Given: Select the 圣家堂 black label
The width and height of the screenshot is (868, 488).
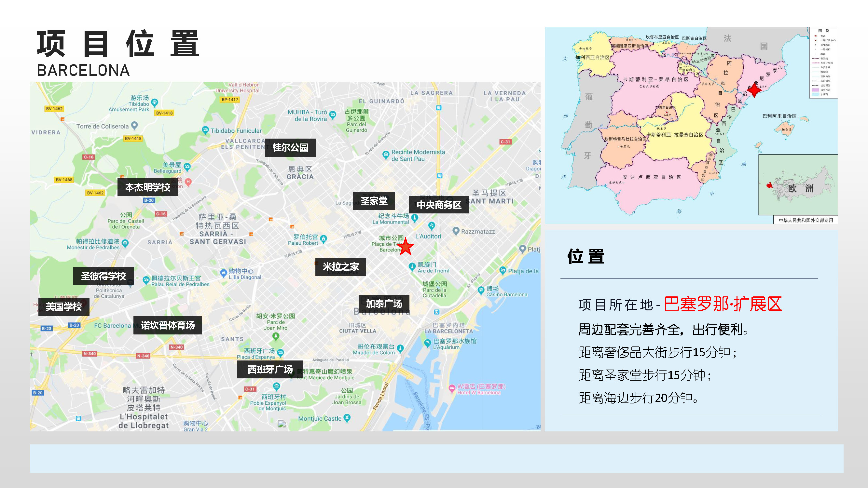Looking at the screenshot, I should [x=374, y=201].
